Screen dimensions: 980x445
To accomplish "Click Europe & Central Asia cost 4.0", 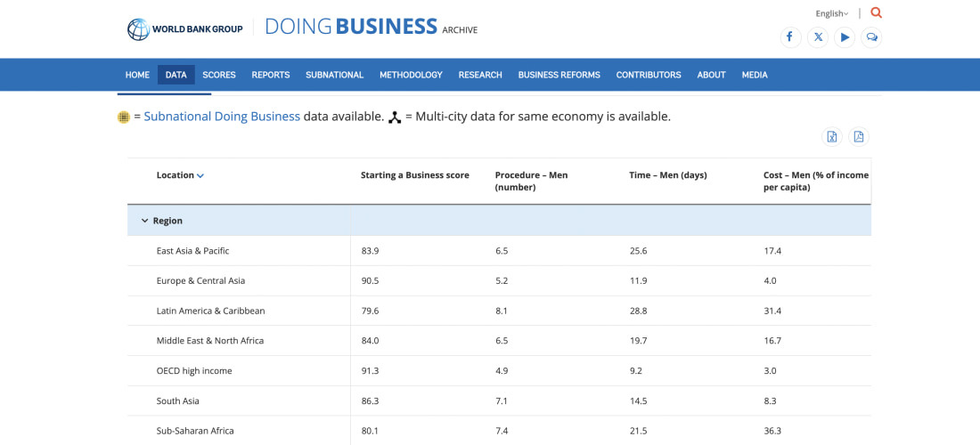I will [770, 281].
